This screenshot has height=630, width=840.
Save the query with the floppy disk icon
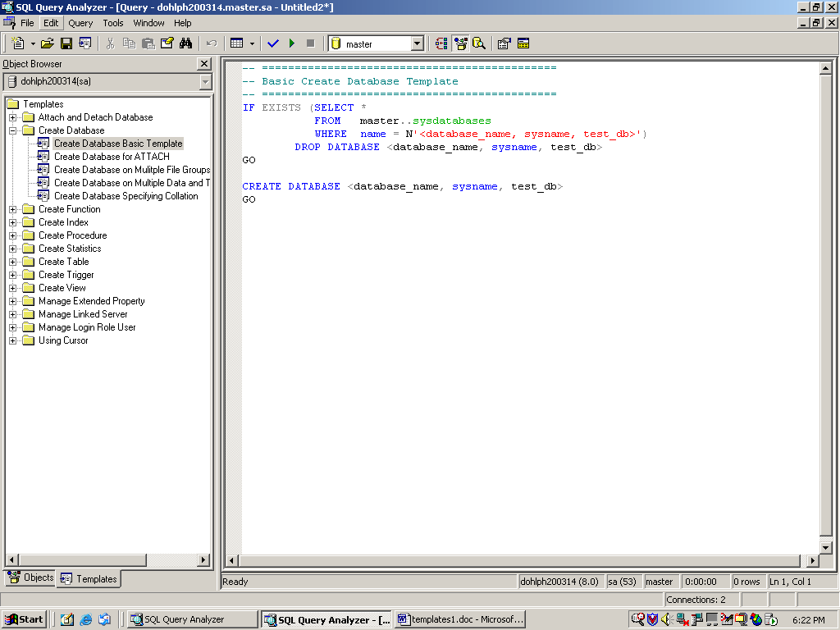coord(66,44)
